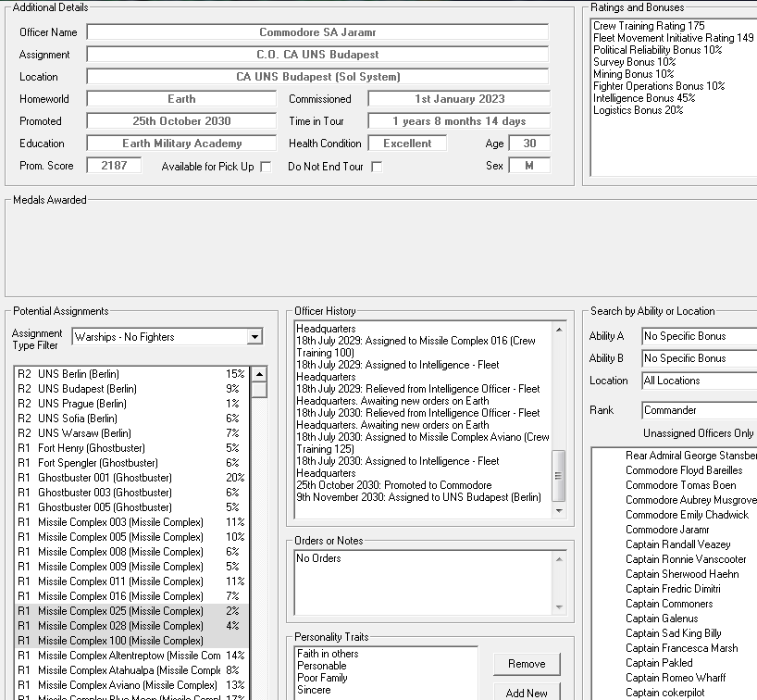Select UNS Prague (Berlin) assignment row
This screenshot has width=757, height=700.
[131, 404]
